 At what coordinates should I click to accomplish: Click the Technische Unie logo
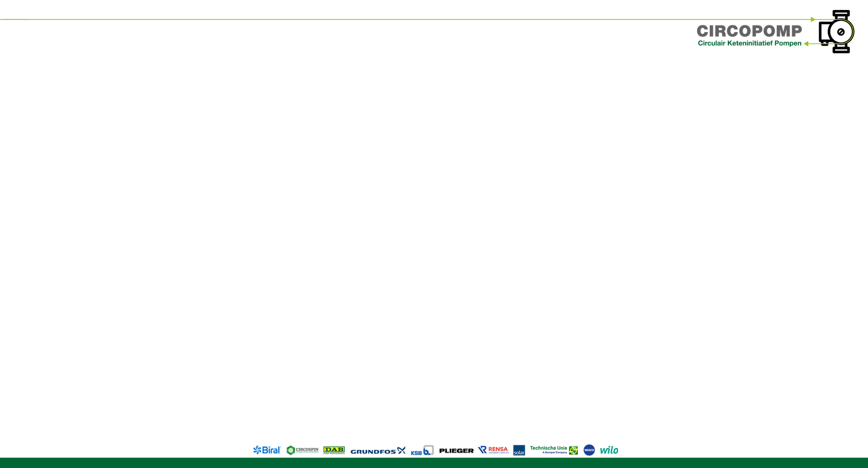pyautogui.click(x=554, y=450)
